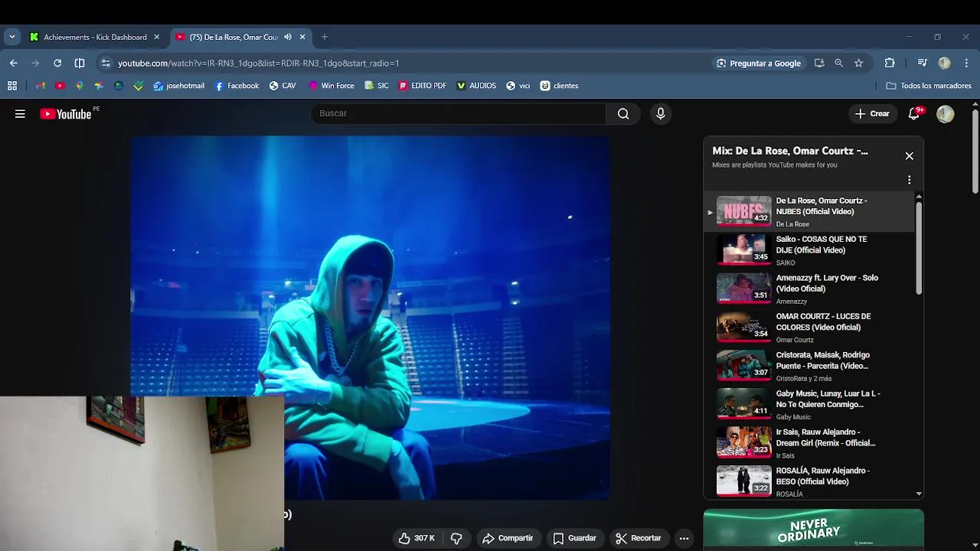Open the Gmail bookmark icon

click(x=41, y=86)
